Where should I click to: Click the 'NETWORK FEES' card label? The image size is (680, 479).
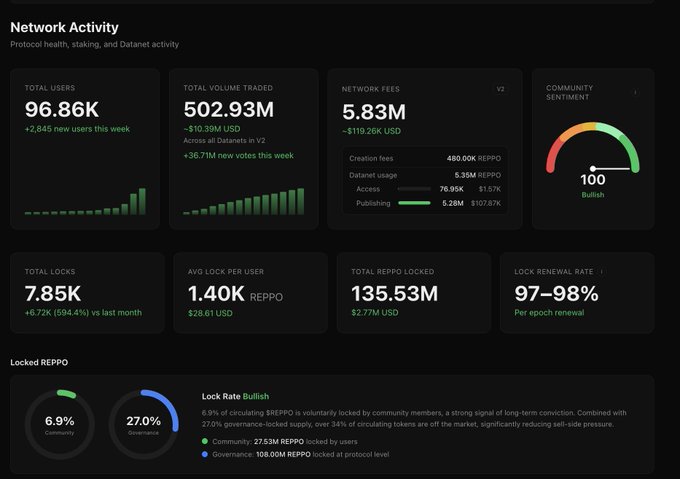[371, 89]
